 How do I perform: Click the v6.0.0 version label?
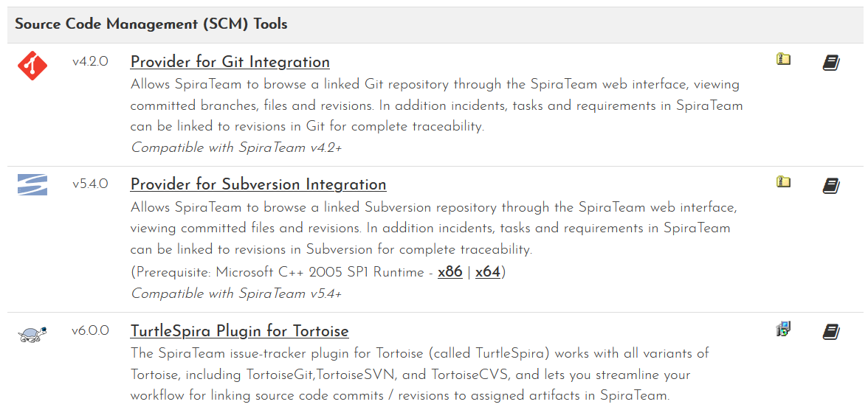click(90, 331)
